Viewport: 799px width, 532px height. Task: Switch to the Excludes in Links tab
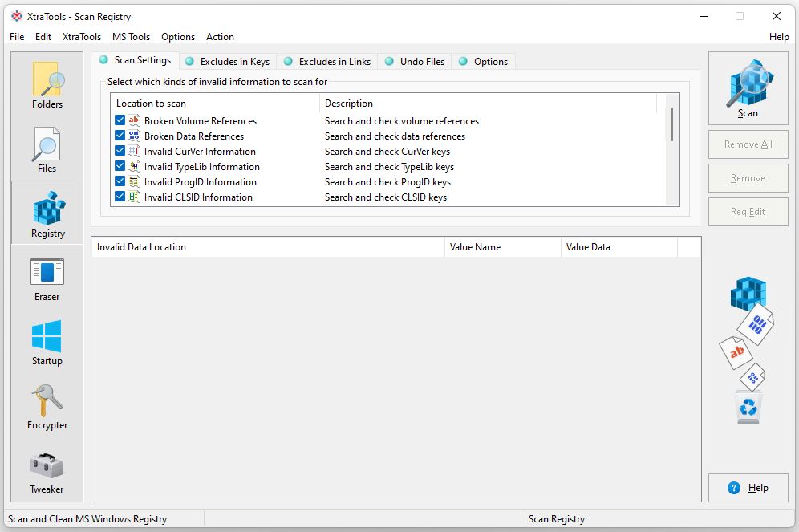click(327, 62)
